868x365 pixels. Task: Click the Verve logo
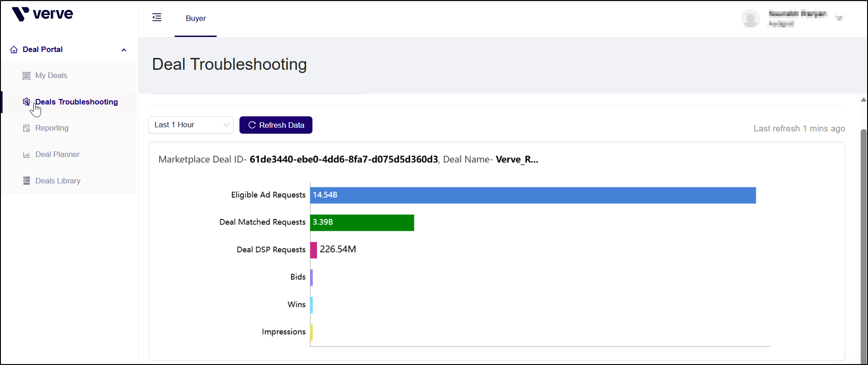coord(42,14)
